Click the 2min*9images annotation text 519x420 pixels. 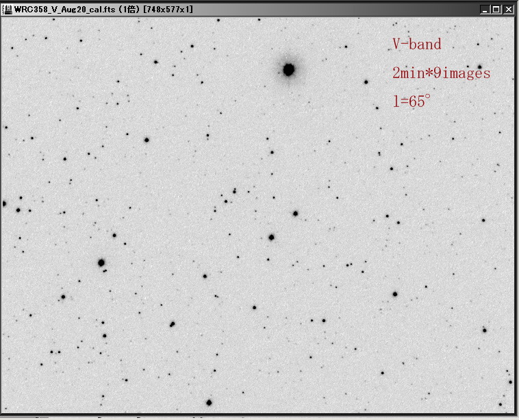pos(441,73)
